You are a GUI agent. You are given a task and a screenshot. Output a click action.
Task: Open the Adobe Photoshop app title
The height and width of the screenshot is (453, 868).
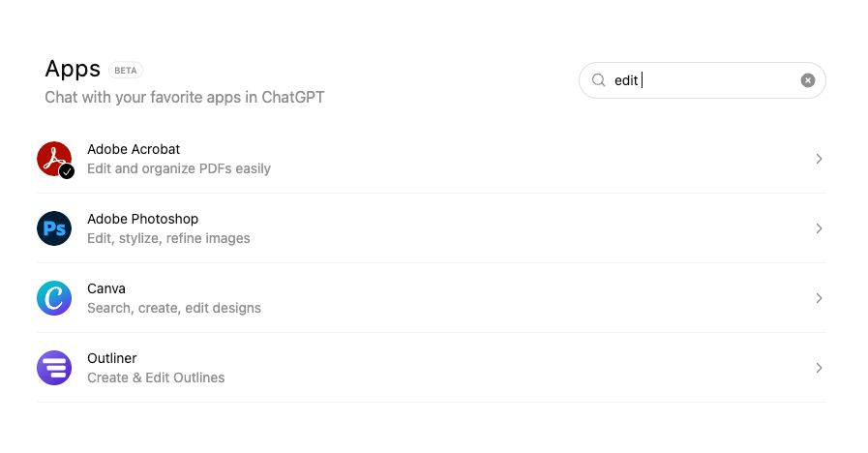142,219
